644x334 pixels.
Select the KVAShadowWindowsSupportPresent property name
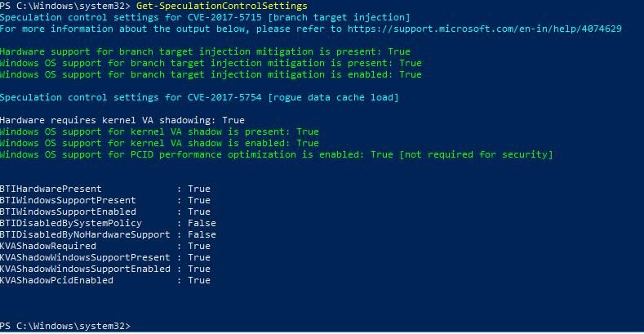85,257
